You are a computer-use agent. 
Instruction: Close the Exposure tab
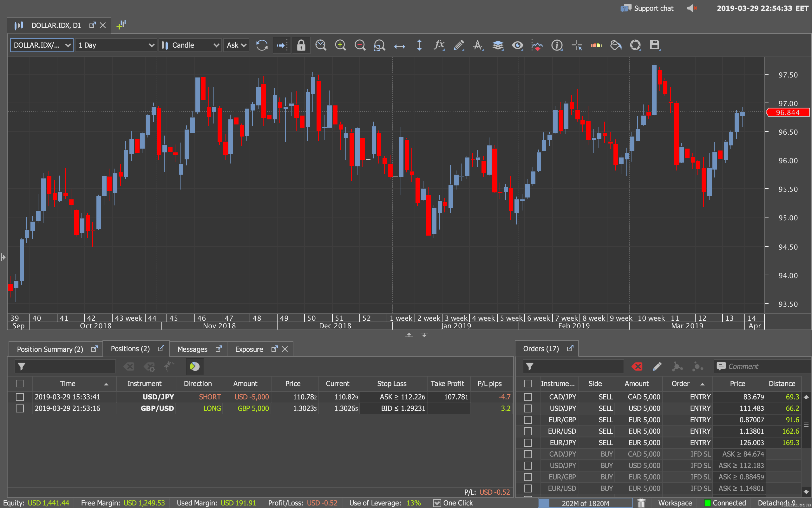click(x=285, y=349)
